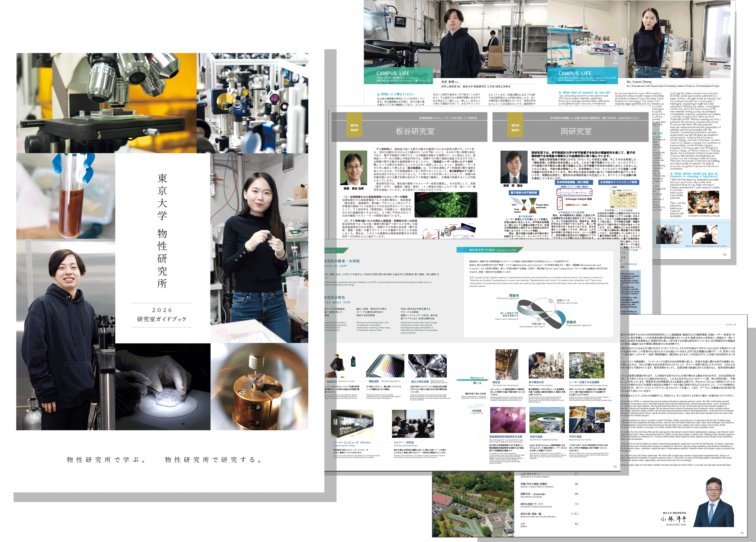The width and height of the screenshot is (756, 542).
Task: Click the slogan 物性研究所で研究する。
Action: click(x=213, y=460)
